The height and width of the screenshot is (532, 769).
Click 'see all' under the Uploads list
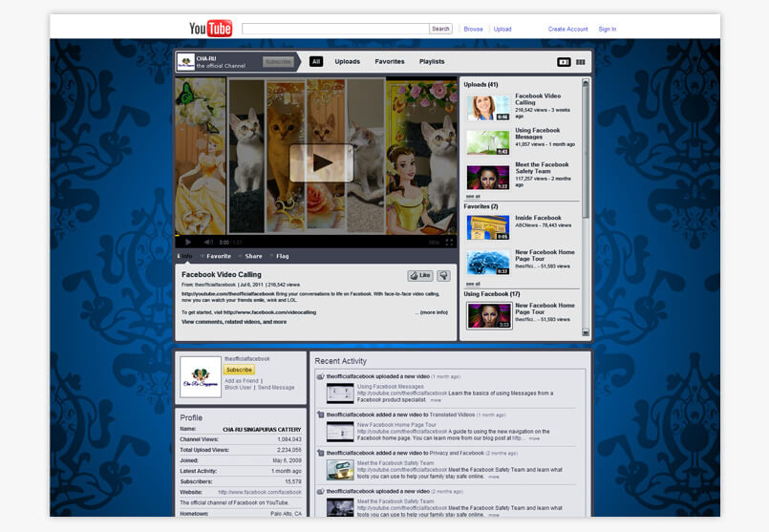tap(473, 196)
